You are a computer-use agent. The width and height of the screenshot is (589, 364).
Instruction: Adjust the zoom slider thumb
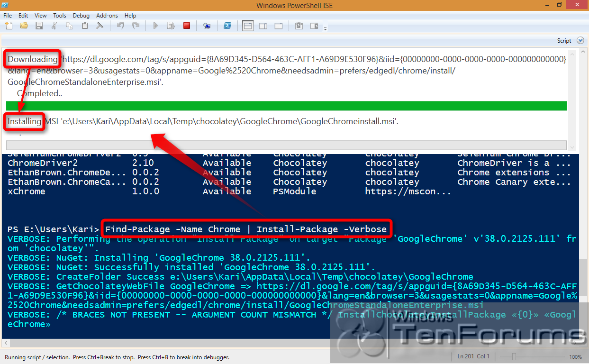514,356
